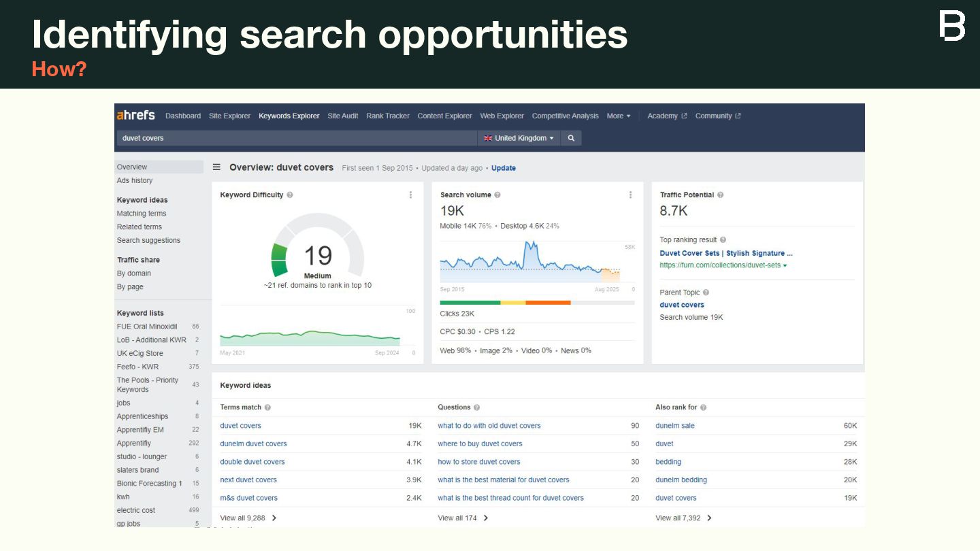Click the search magnifier button
This screenshot has width=980, height=551.
pos(571,138)
